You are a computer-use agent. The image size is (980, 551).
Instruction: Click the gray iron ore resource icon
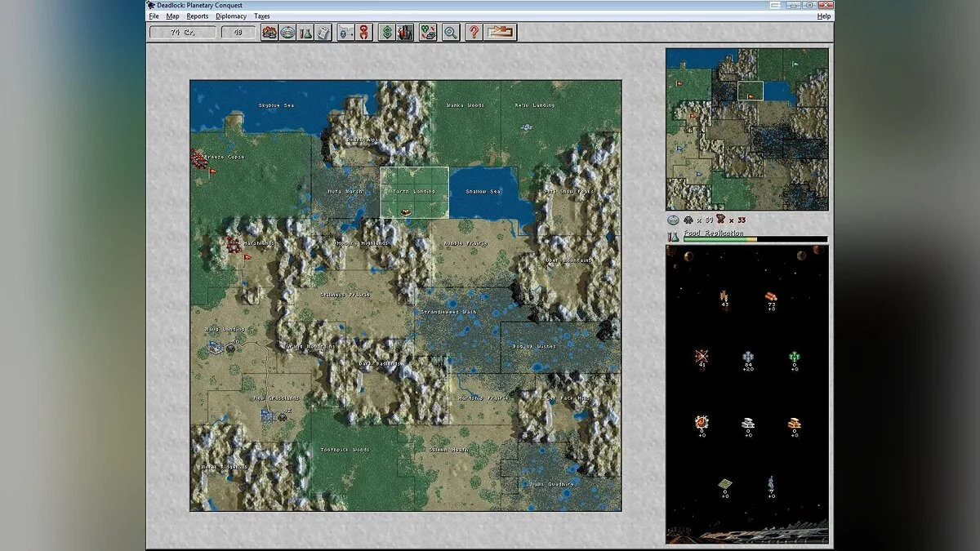click(x=747, y=357)
